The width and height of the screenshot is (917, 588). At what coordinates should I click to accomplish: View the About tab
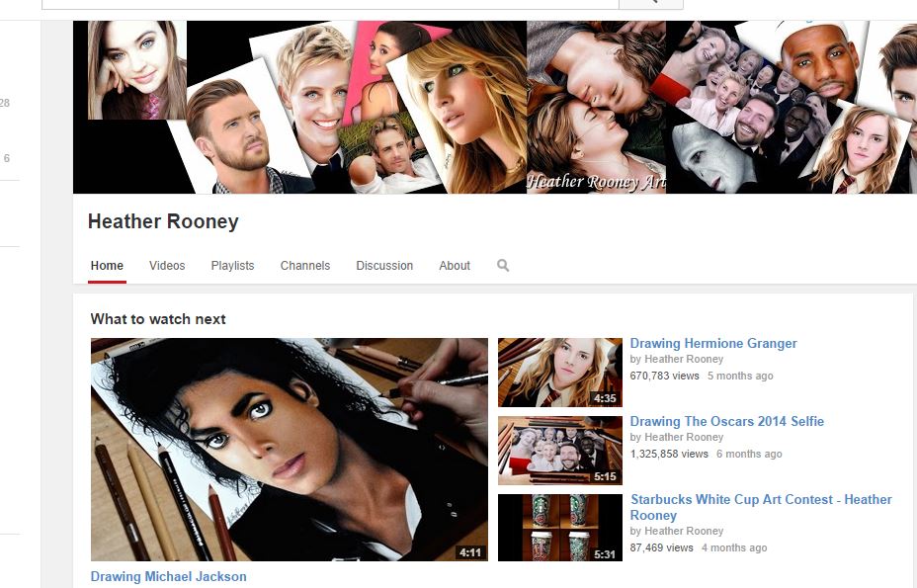[455, 266]
